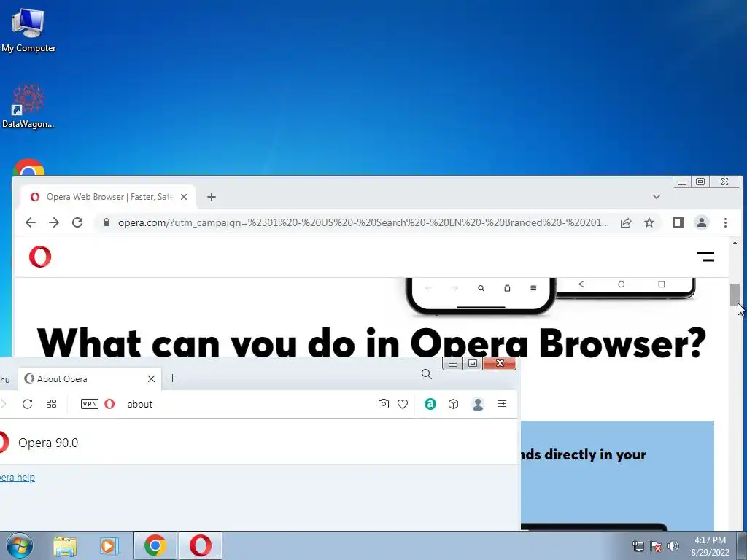Reload the page in Opera window
The image size is (747, 560).
[x=27, y=404]
